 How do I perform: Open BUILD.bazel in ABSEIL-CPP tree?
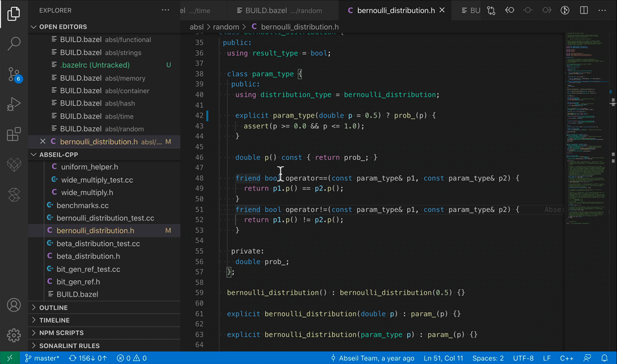click(104, 294)
